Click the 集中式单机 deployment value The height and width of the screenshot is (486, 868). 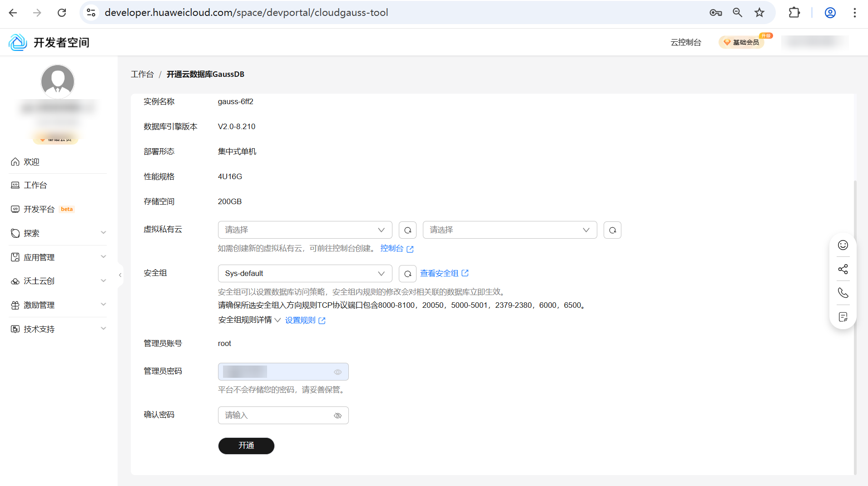(237, 152)
